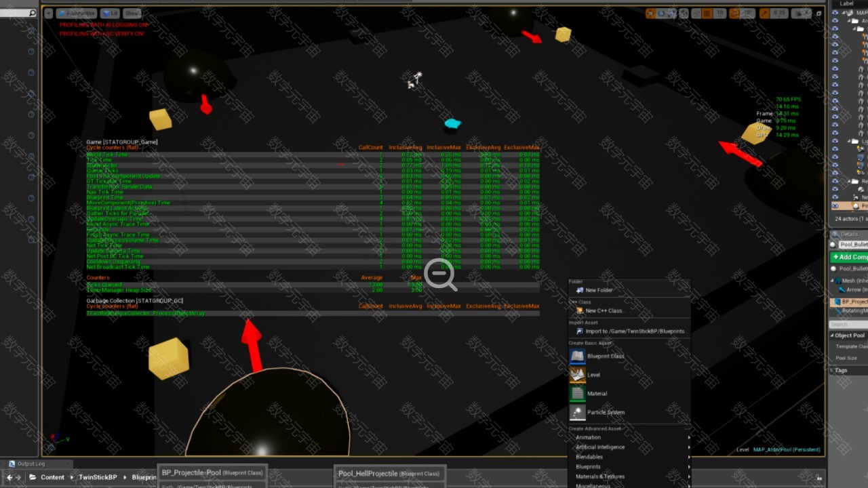Toggle visibility eye of the topmost outliner row
The width and height of the screenshot is (868, 488).
point(835,13)
